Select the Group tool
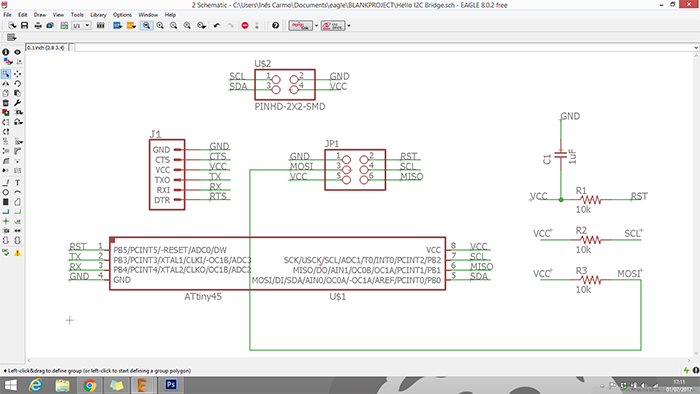The image size is (700, 394). pyautogui.click(x=6, y=74)
